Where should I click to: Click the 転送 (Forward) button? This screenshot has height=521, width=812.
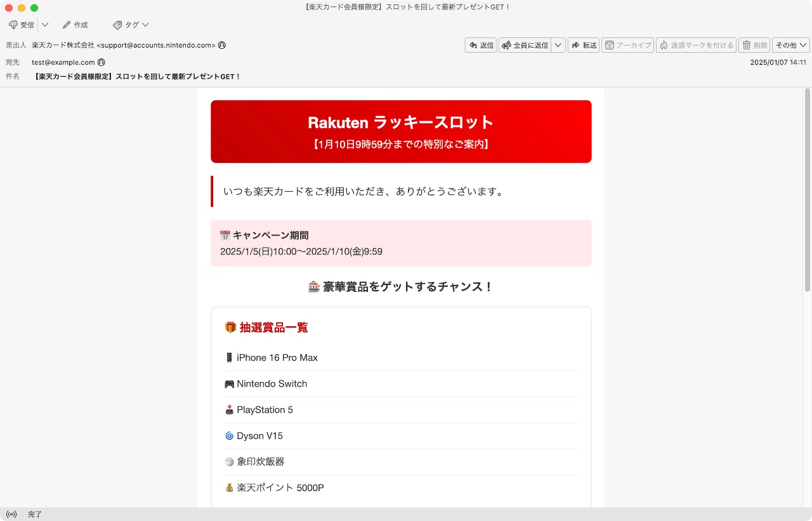[x=584, y=45]
